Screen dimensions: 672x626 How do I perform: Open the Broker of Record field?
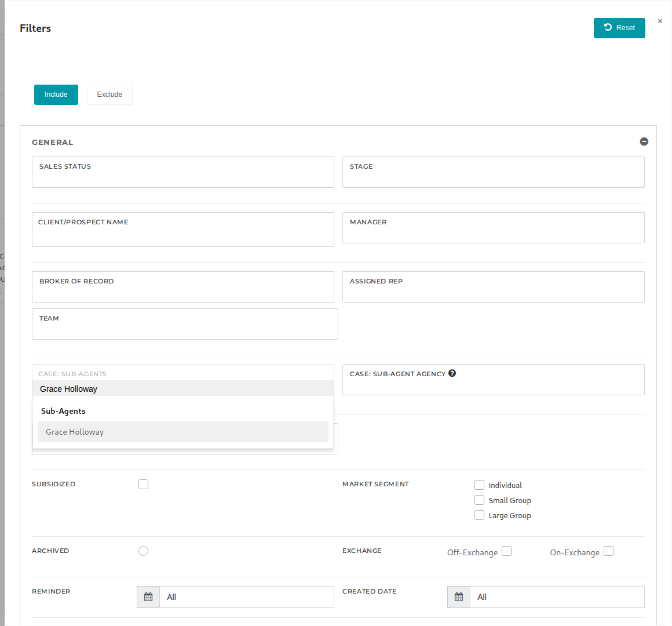click(183, 287)
